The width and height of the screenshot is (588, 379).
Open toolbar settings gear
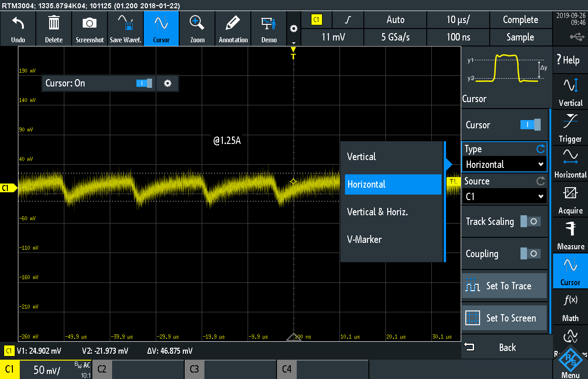(294, 29)
